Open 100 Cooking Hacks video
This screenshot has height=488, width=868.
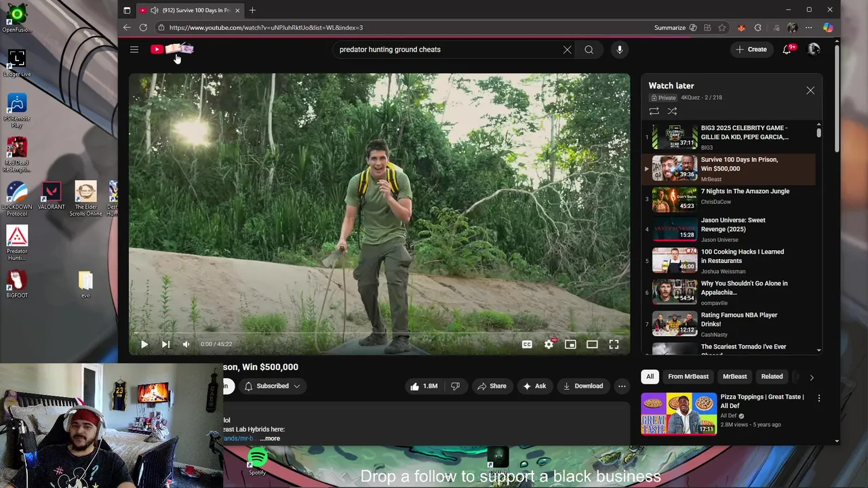tap(729, 261)
